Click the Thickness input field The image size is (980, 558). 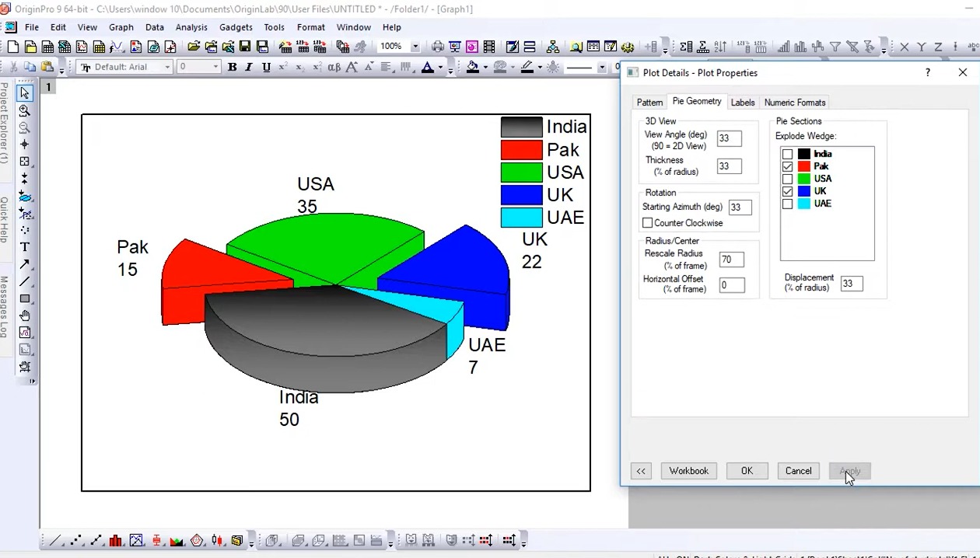(x=729, y=166)
